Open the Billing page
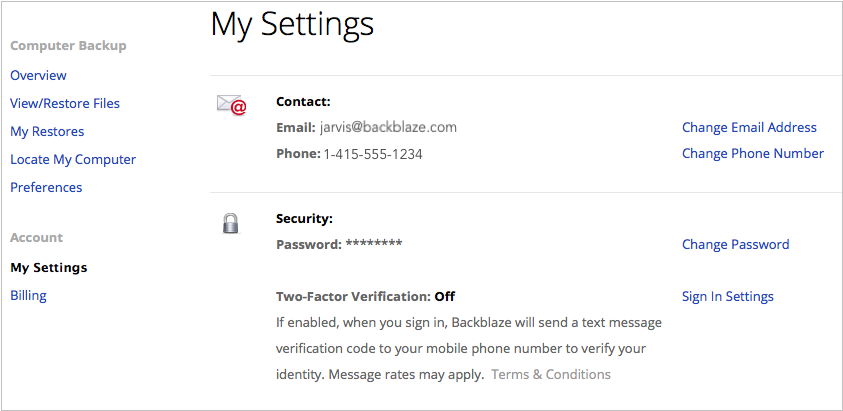 pos(28,295)
